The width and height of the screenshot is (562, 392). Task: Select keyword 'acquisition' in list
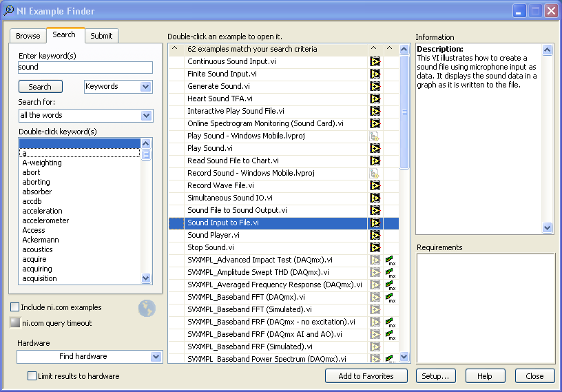[39, 278]
